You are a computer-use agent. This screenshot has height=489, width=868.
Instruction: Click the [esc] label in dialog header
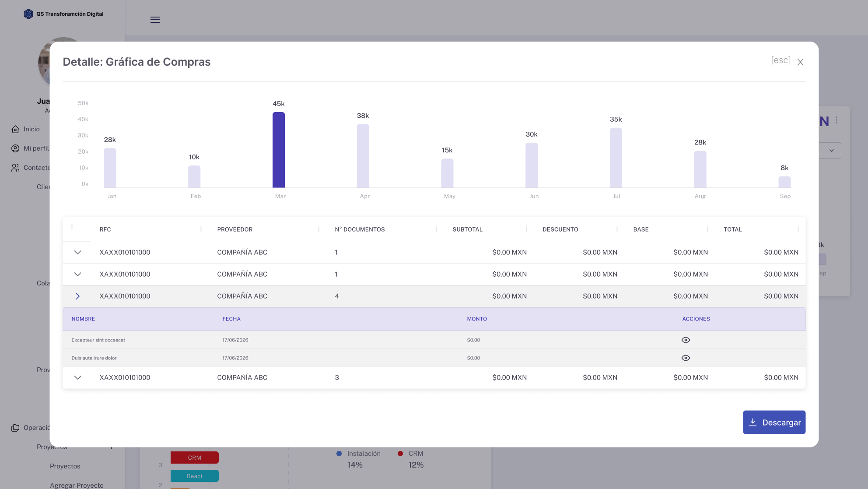coord(780,60)
